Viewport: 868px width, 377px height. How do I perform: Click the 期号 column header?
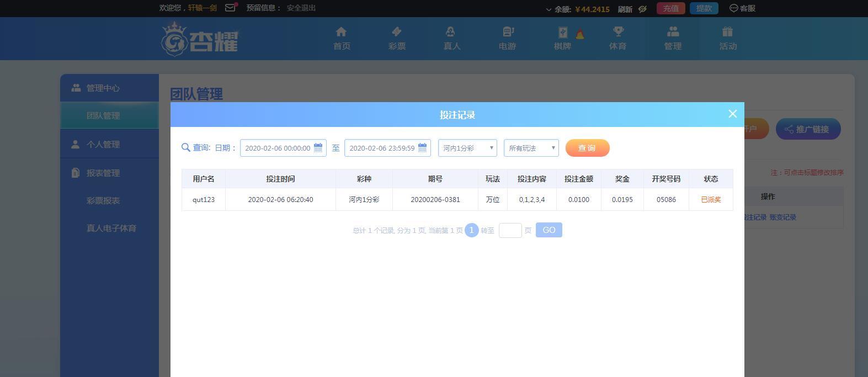coord(435,179)
